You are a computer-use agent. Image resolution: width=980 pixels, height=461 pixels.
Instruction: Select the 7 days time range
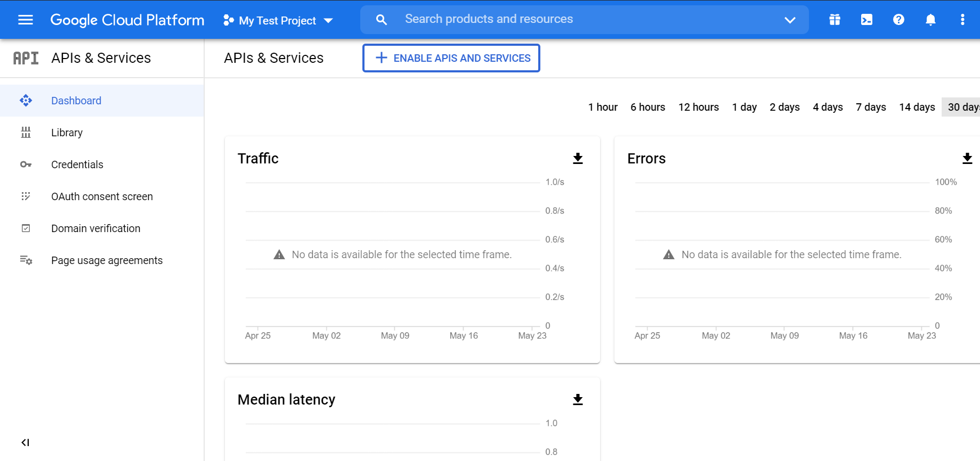coord(871,107)
